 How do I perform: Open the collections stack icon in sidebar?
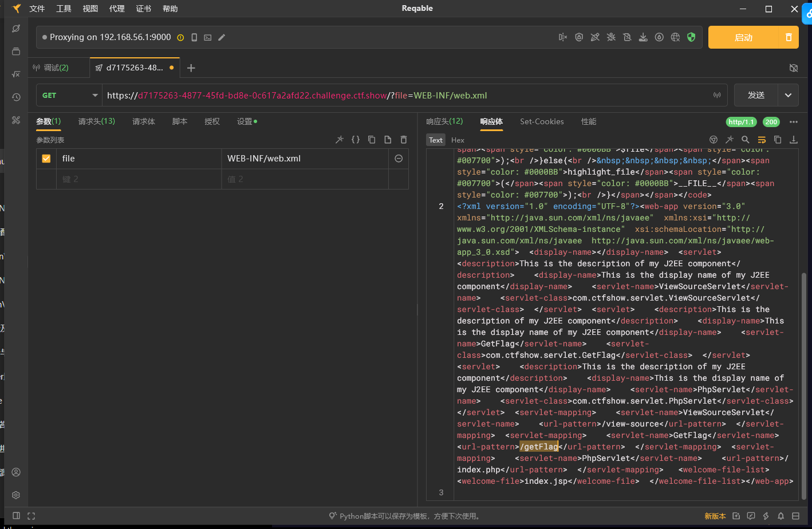coord(16,52)
